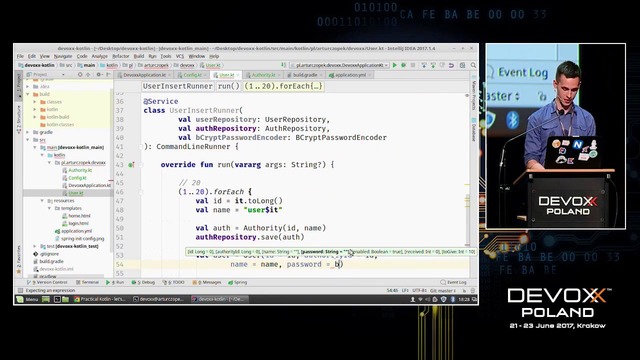Viewport: 640px width, 360px height.
Task: Click Git: master branch in status bar
Action: click(443, 291)
